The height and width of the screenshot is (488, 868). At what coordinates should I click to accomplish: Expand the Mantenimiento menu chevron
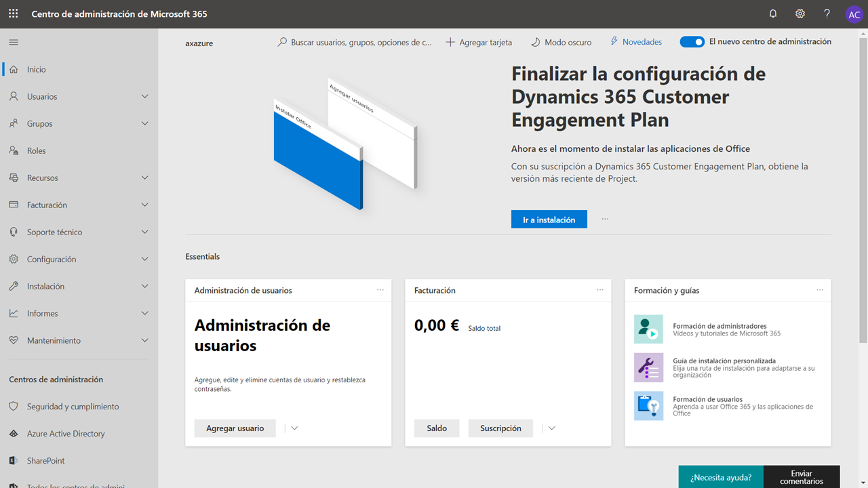[144, 340]
